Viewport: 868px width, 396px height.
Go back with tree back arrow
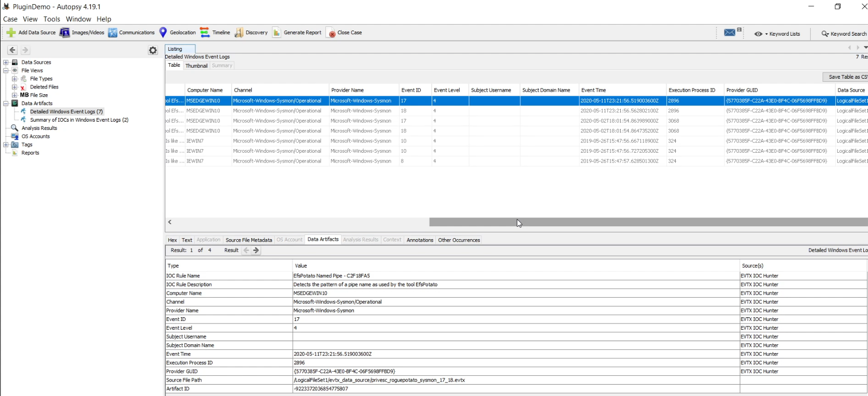[x=12, y=50]
